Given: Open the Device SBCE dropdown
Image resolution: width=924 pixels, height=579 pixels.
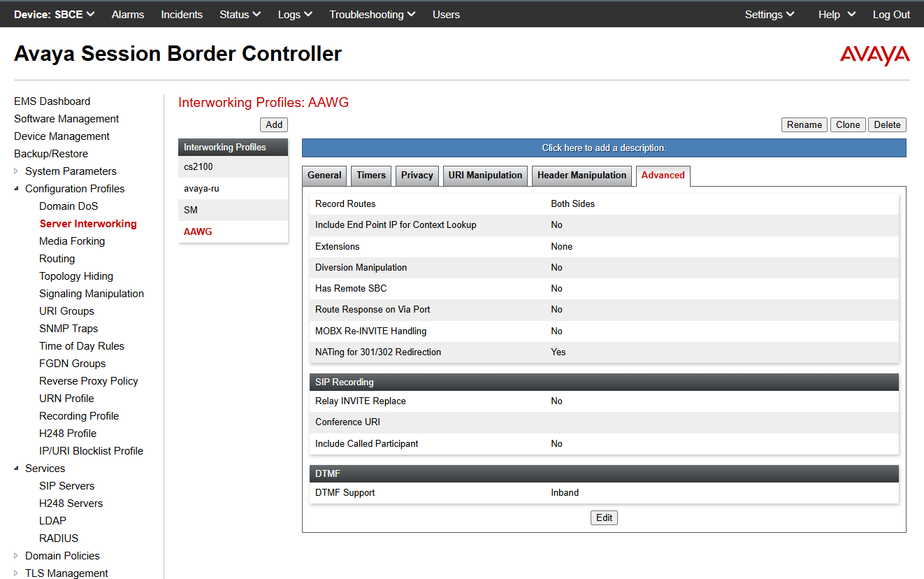Looking at the screenshot, I should [x=55, y=14].
